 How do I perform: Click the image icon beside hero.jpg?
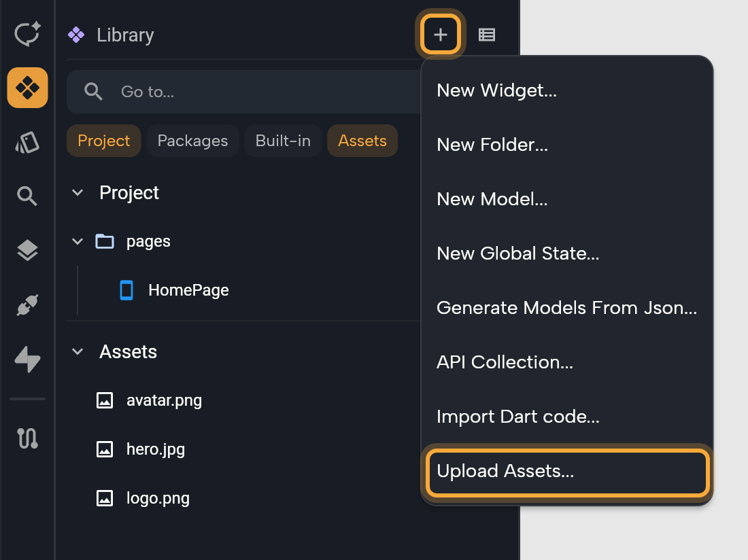[105, 449]
